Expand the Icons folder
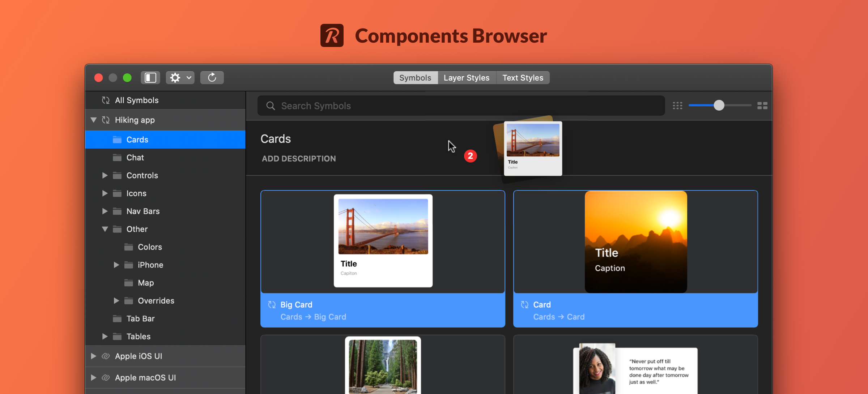 (105, 193)
